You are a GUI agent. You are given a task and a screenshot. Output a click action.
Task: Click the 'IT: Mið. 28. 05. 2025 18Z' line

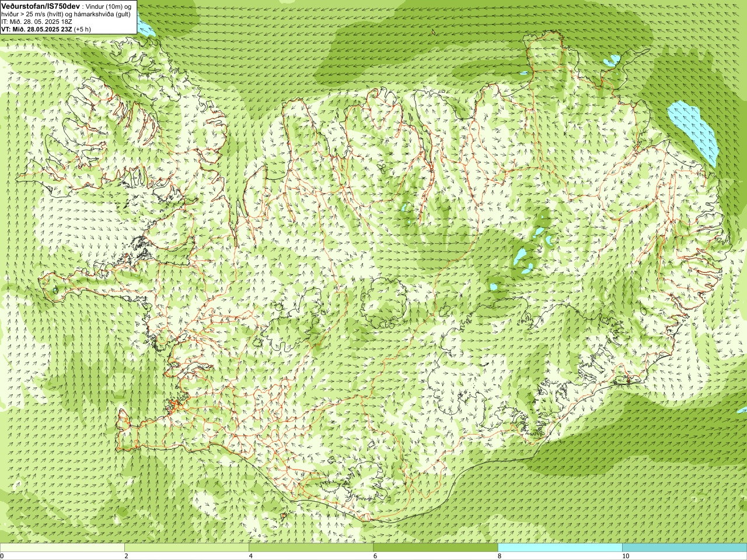coord(37,22)
